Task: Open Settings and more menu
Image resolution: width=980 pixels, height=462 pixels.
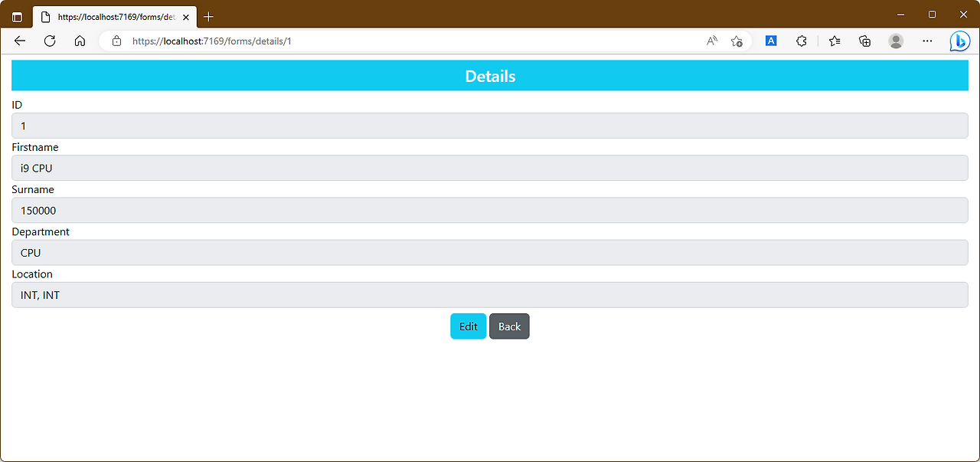Action: coord(927,41)
